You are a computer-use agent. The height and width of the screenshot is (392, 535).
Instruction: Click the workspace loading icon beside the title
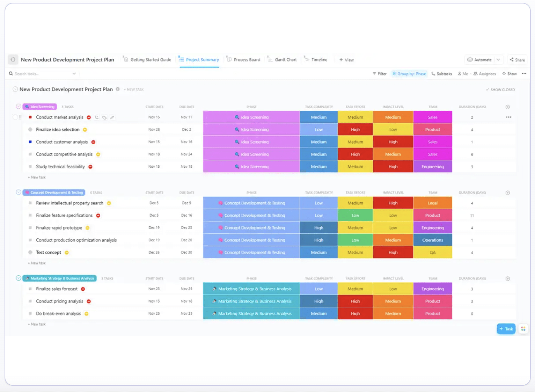[x=13, y=59]
